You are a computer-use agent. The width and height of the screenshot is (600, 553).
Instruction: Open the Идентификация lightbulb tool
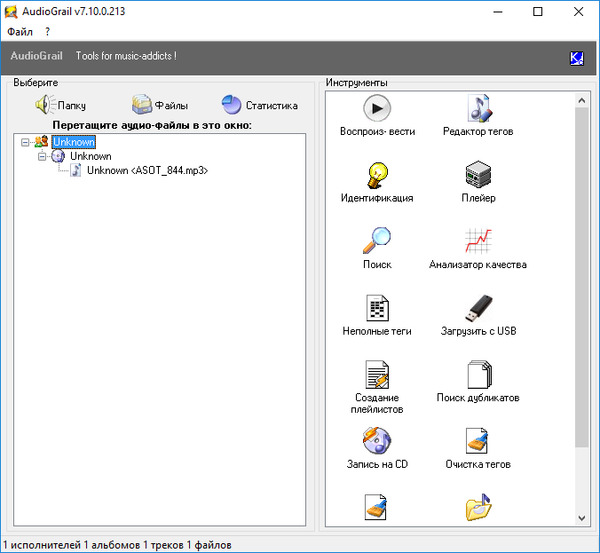click(x=377, y=175)
